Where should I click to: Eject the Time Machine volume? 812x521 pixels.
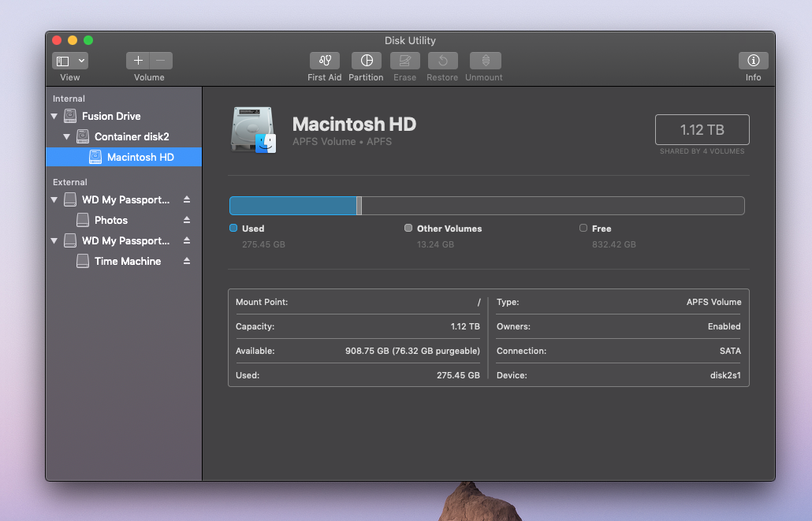(186, 261)
